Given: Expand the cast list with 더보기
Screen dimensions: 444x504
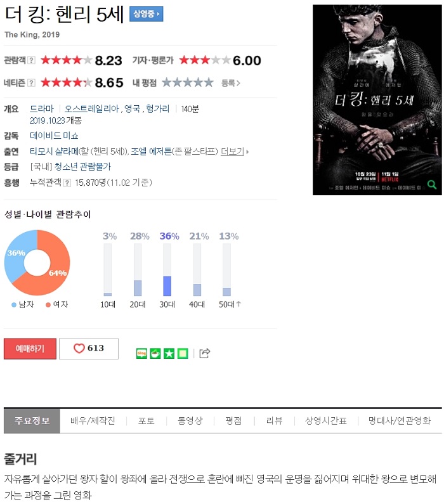Looking at the screenshot, I should click(x=235, y=152).
